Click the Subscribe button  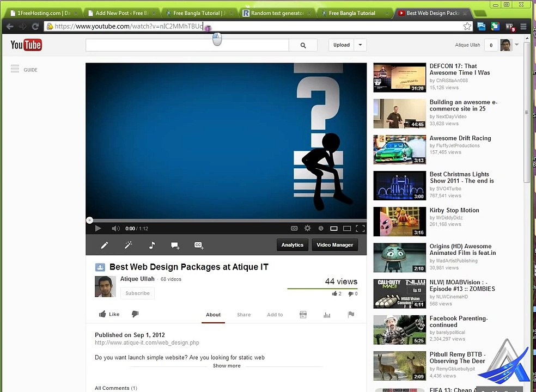137,293
